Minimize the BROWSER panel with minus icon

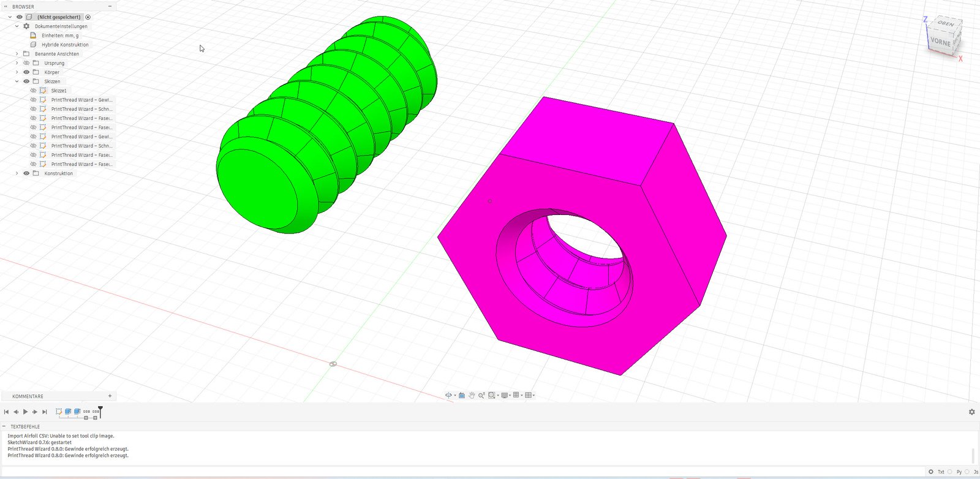(x=110, y=7)
